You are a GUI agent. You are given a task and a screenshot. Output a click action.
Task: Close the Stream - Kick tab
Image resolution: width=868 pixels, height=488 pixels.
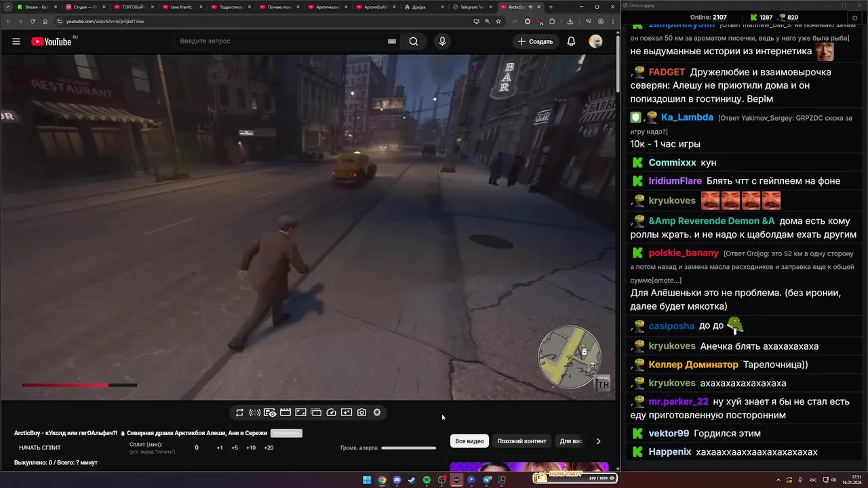(x=56, y=7)
